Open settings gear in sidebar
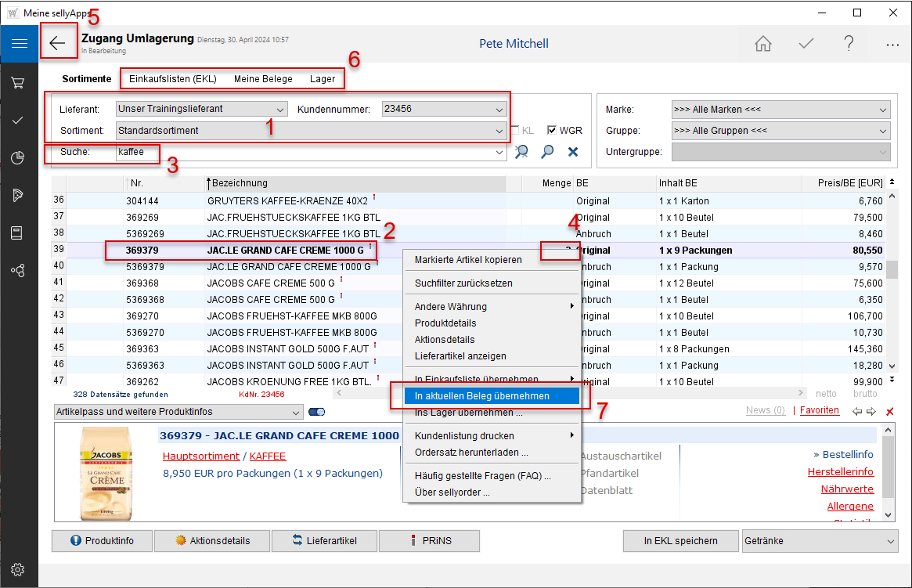Image resolution: width=912 pixels, height=588 pixels. [19, 569]
